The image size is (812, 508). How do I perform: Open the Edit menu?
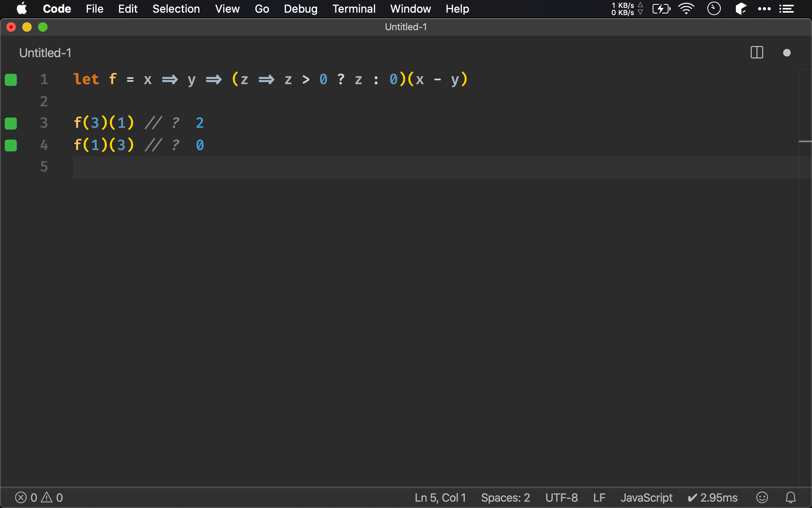pos(128,9)
